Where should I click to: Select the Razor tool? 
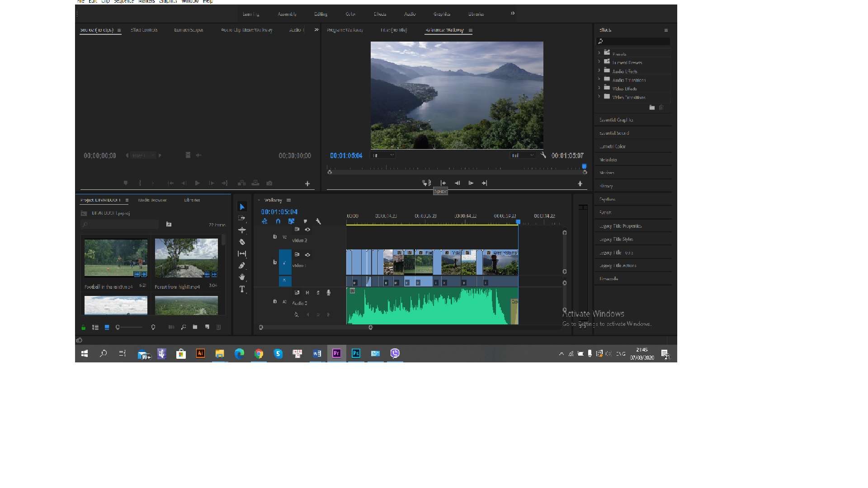[x=242, y=242]
